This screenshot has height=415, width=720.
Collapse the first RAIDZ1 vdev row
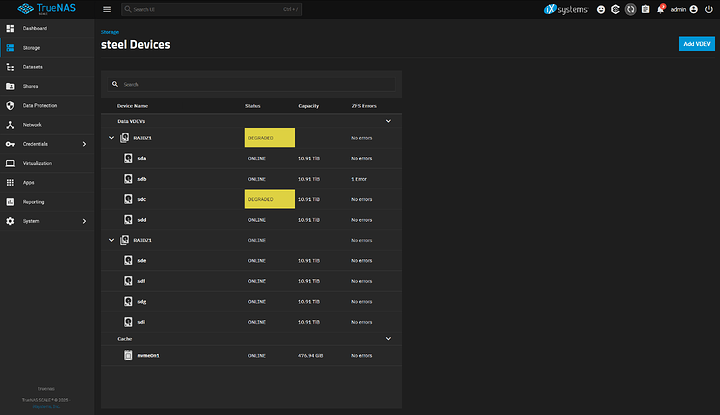tap(112, 136)
